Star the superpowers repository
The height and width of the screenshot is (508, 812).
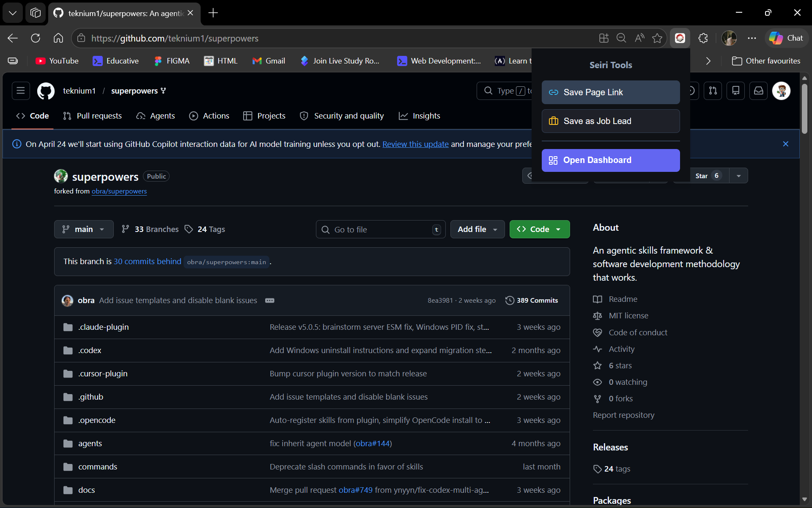(702, 176)
